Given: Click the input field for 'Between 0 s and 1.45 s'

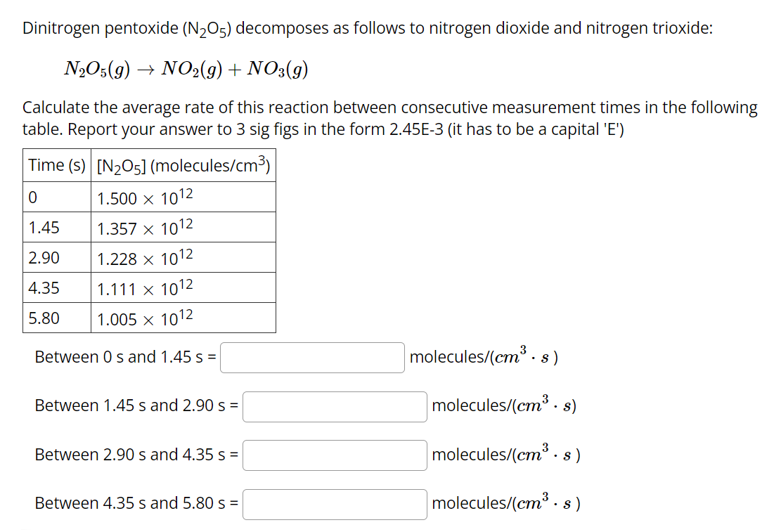Looking at the screenshot, I should (x=311, y=358).
